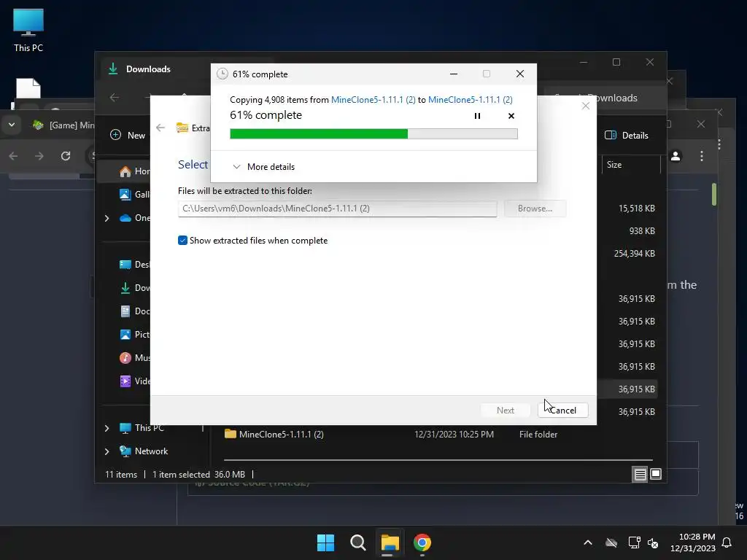Click the 12/31/2023 10:25 PM date cell
Image resolution: width=747 pixels, height=560 pixels.
454,435
